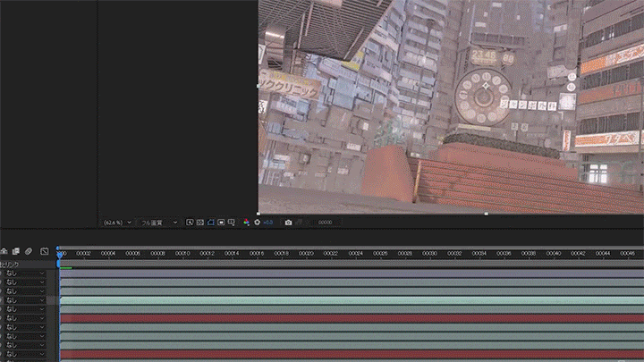The width and height of the screenshot is (644, 362).
Task: Click the bottom-center layer handle in viewer
Action: (486, 214)
